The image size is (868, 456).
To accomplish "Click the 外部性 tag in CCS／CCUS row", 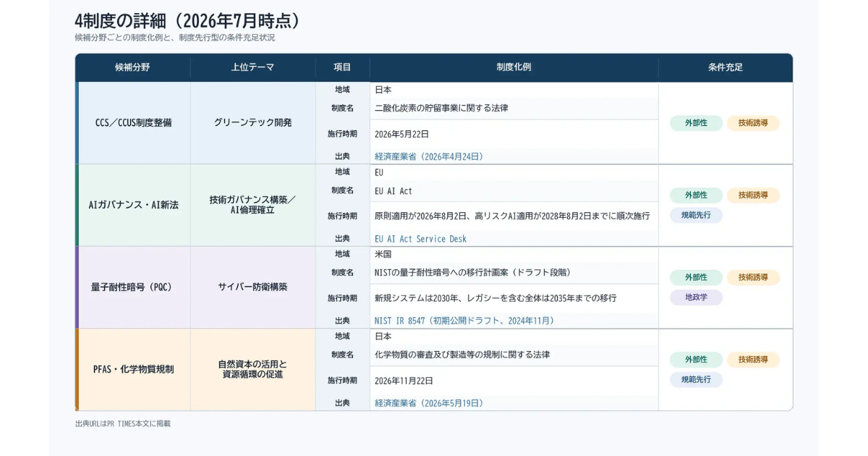I will coord(696,123).
